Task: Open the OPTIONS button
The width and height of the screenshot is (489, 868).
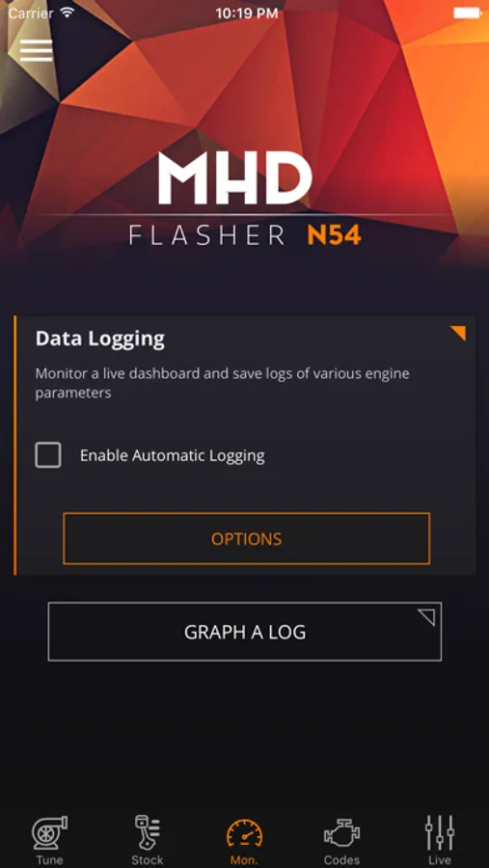Action: [x=247, y=538]
